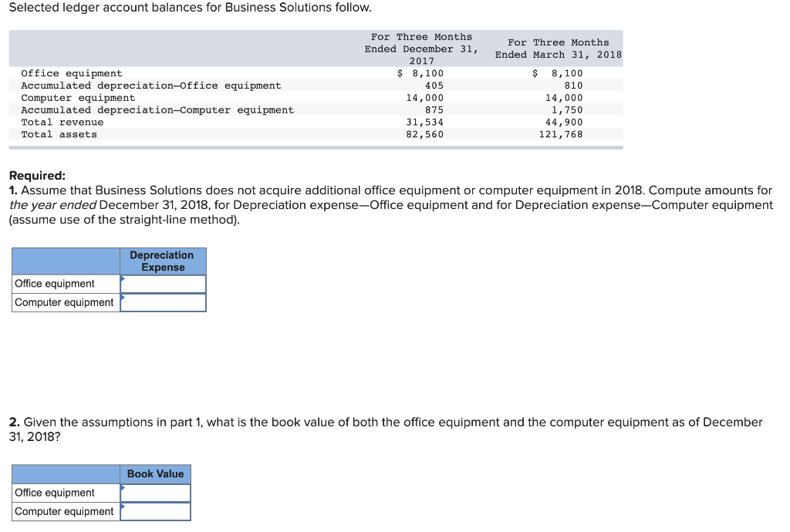Viewport: 790px width, 532px height.
Task: Click the blue triangle marker in Office equipment depreciation cell
Action: 123,279
